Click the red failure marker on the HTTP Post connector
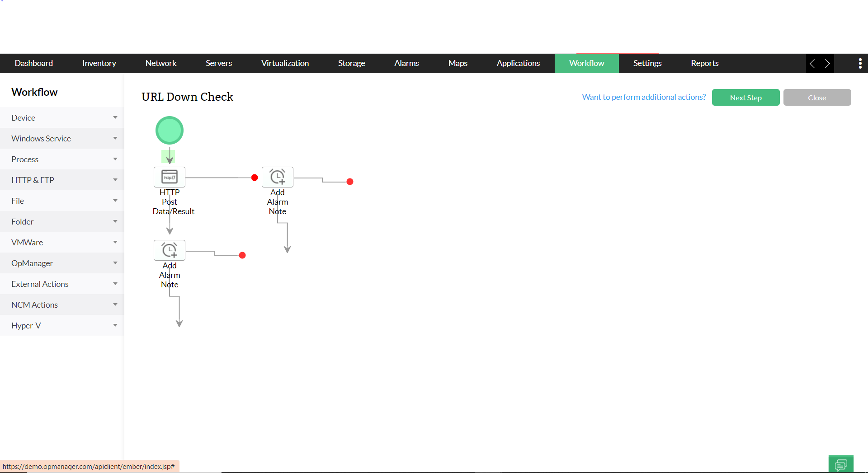The width and height of the screenshot is (868, 473). [x=254, y=178]
